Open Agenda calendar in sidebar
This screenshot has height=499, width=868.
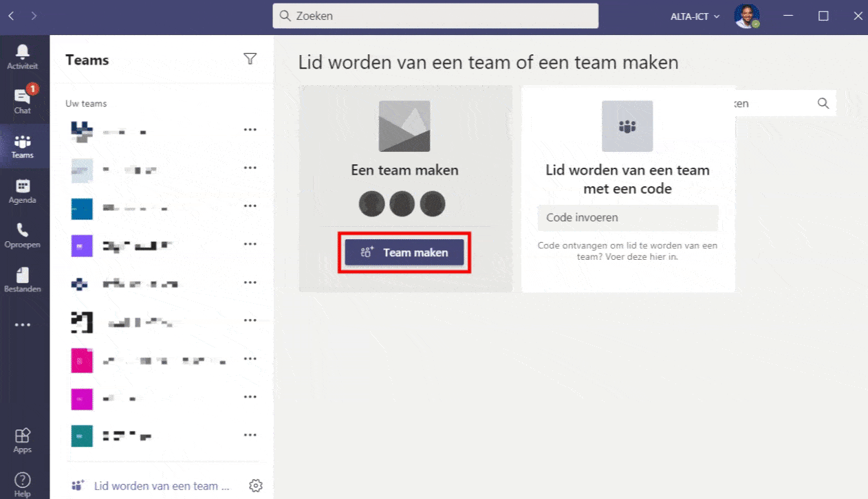[x=23, y=191]
